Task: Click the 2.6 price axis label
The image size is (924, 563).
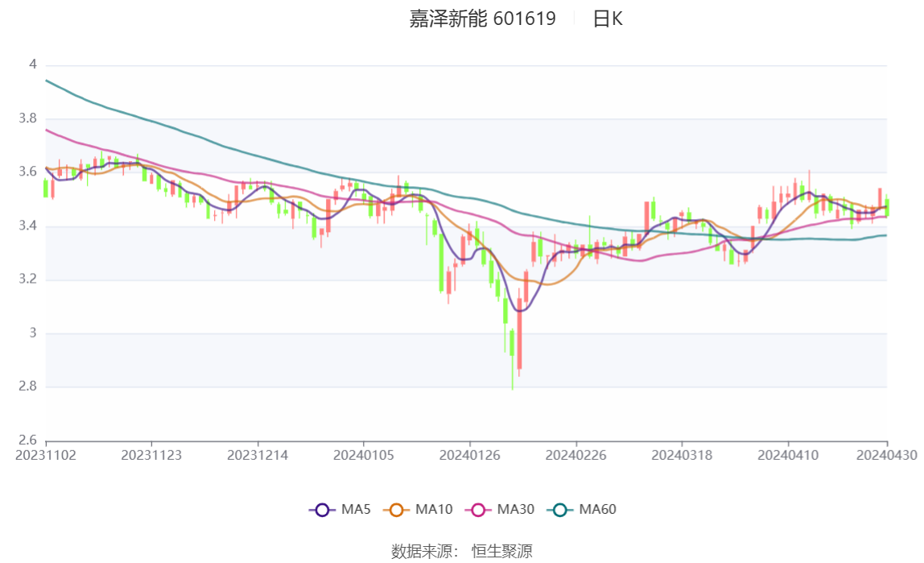Action: tap(29, 441)
